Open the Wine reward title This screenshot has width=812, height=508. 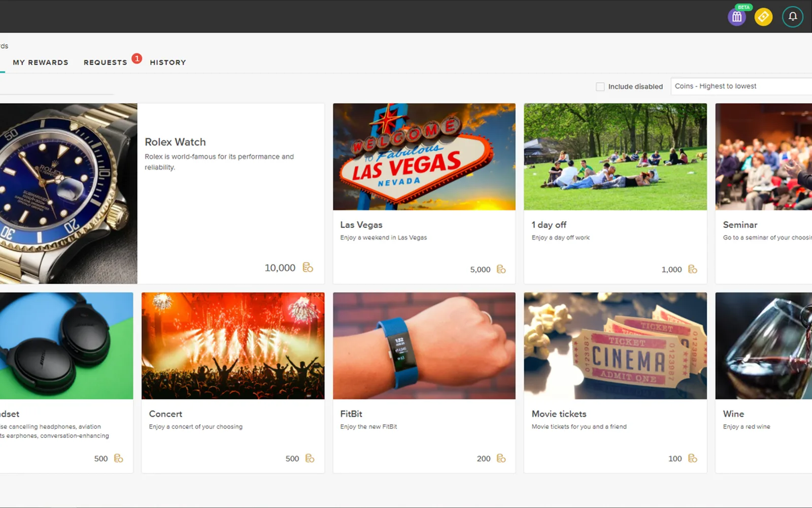pyautogui.click(x=733, y=414)
